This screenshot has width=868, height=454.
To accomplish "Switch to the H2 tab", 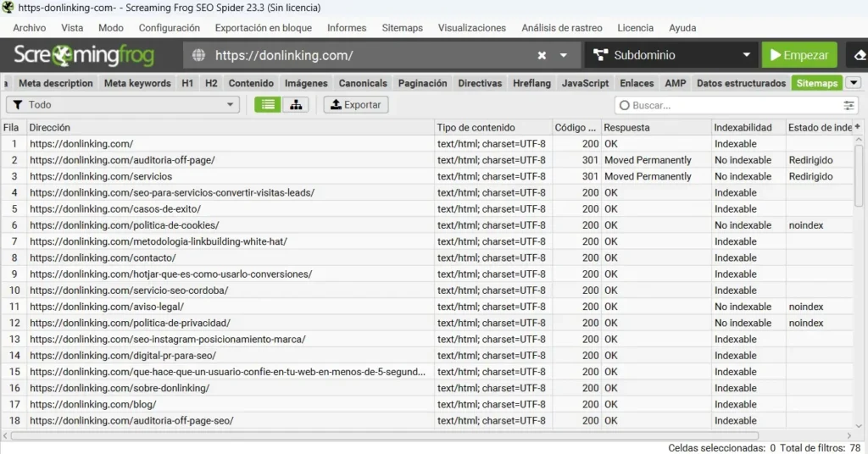I will pyautogui.click(x=211, y=83).
